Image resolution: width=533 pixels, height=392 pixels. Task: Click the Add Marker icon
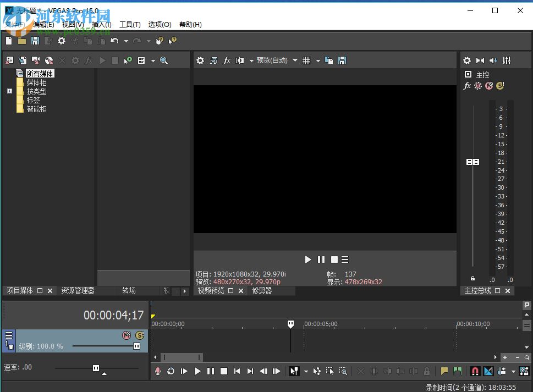pos(444,371)
